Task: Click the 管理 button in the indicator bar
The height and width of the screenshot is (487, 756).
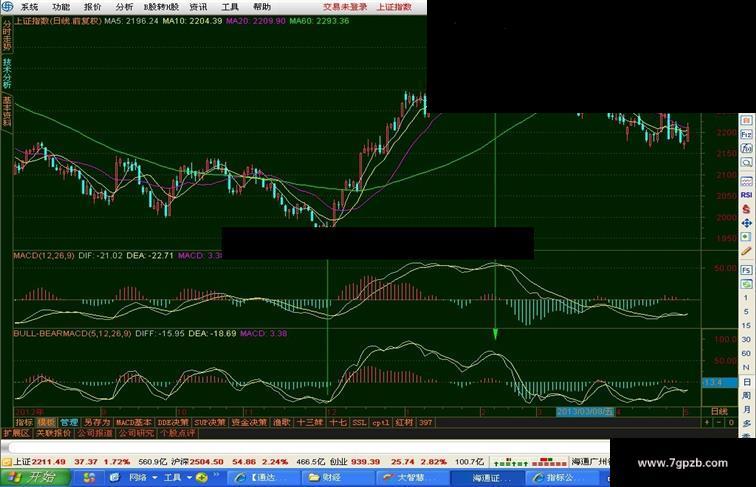Action: tap(69, 422)
